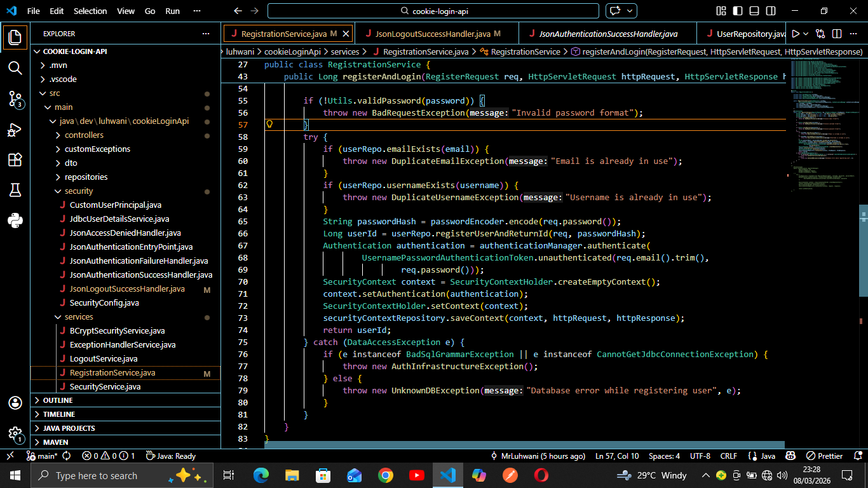The image size is (868, 488).
Task: Toggle the Primary Side Bar layout button
Action: click(x=738, y=11)
